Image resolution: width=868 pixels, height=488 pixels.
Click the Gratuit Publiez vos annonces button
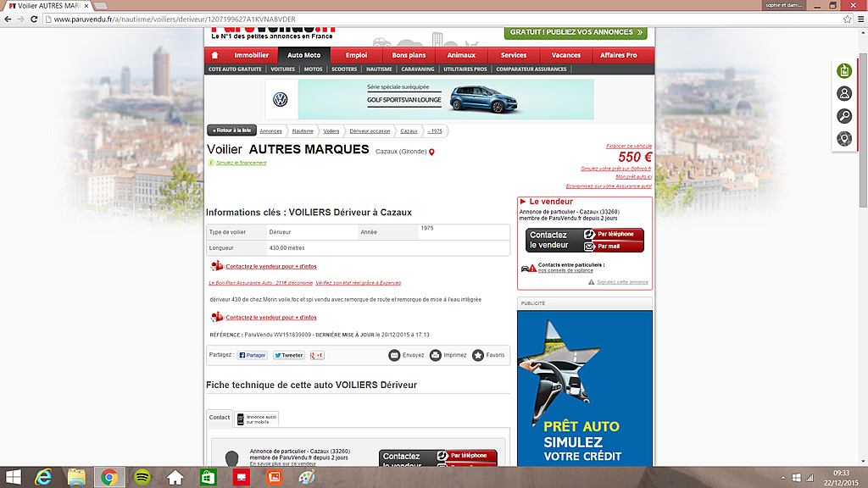(x=576, y=33)
